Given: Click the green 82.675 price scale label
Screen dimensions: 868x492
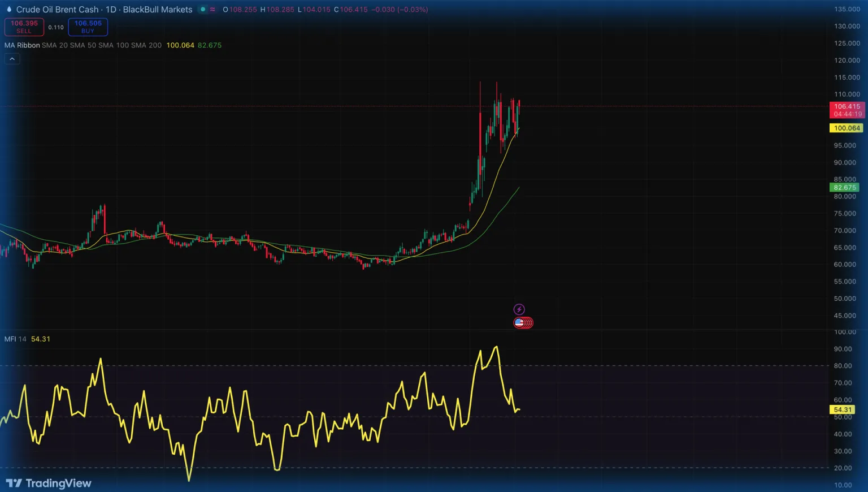Looking at the screenshot, I should tap(844, 187).
